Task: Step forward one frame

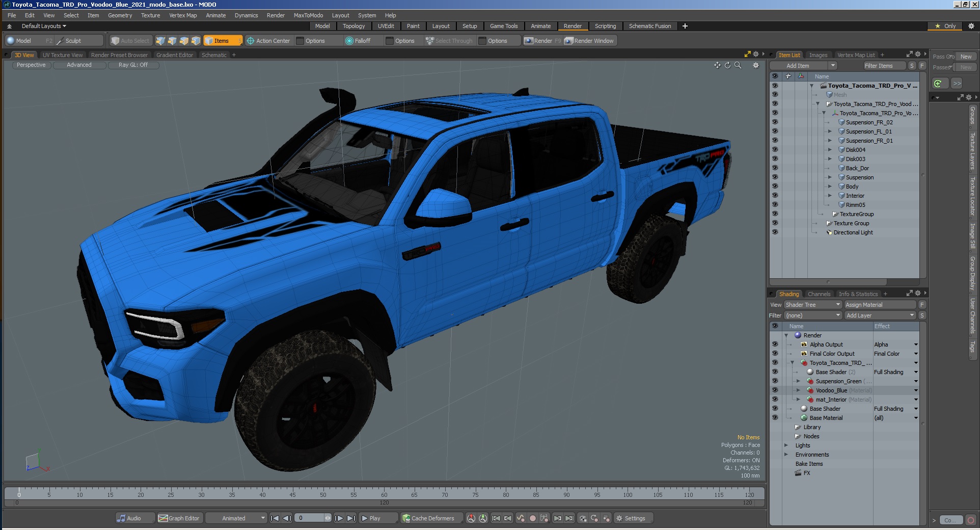Action: tap(339, 518)
